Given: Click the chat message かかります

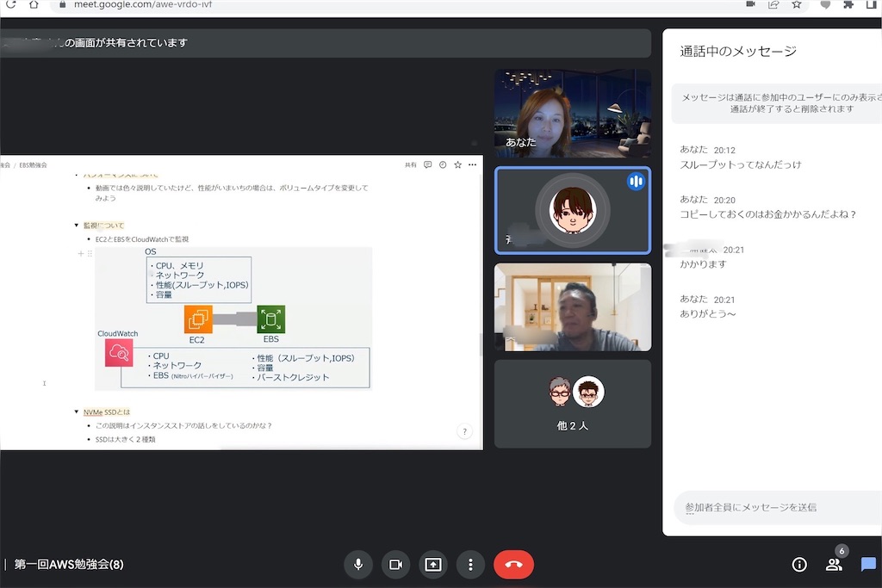Looking at the screenshot, I should click(703, 264).
